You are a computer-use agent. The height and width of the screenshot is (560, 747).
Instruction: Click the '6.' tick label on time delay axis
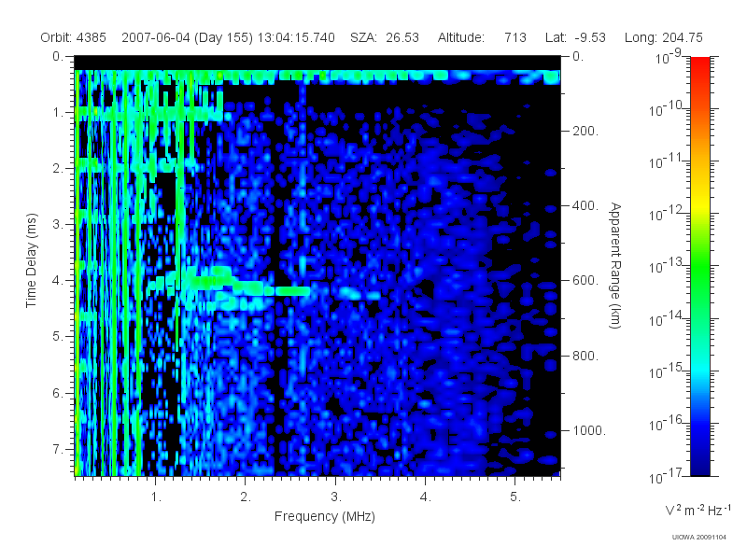click(58, 393)
